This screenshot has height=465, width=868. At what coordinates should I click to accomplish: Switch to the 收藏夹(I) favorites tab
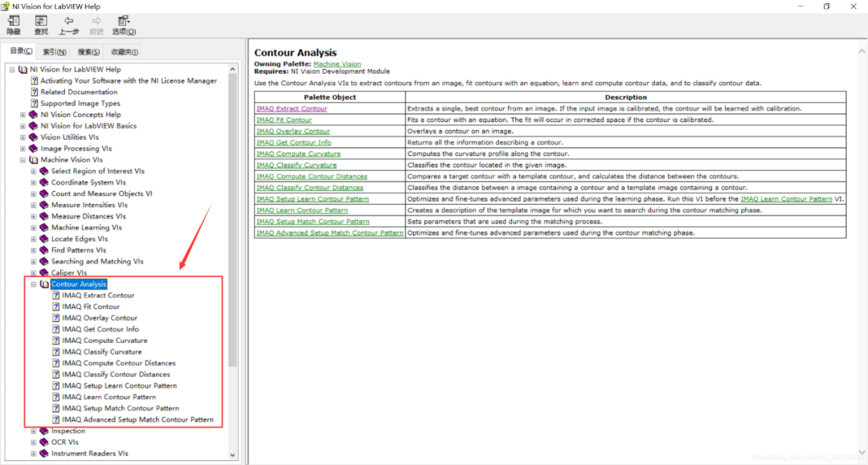click(125, 51)
